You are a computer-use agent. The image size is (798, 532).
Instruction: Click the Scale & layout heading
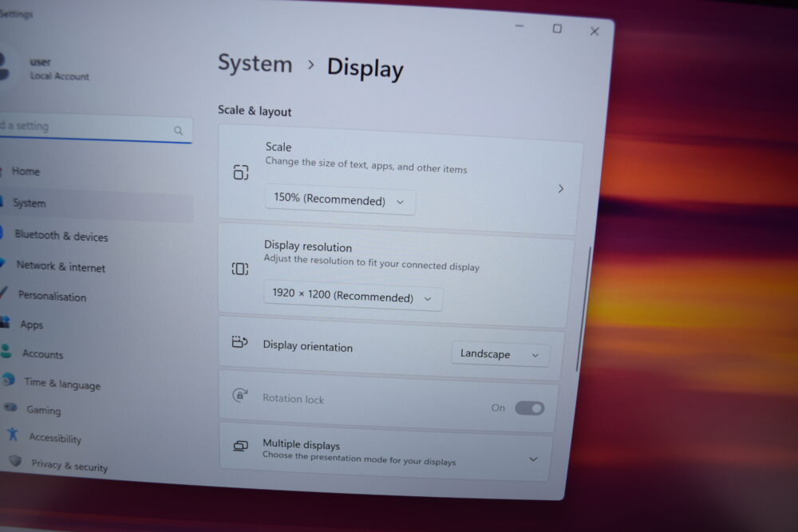pos(255,111)
